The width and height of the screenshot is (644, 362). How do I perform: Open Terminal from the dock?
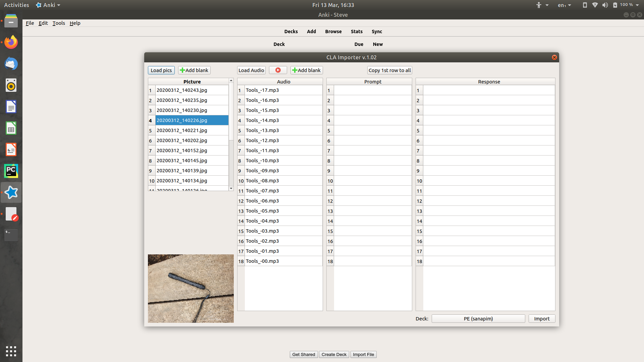11,235
